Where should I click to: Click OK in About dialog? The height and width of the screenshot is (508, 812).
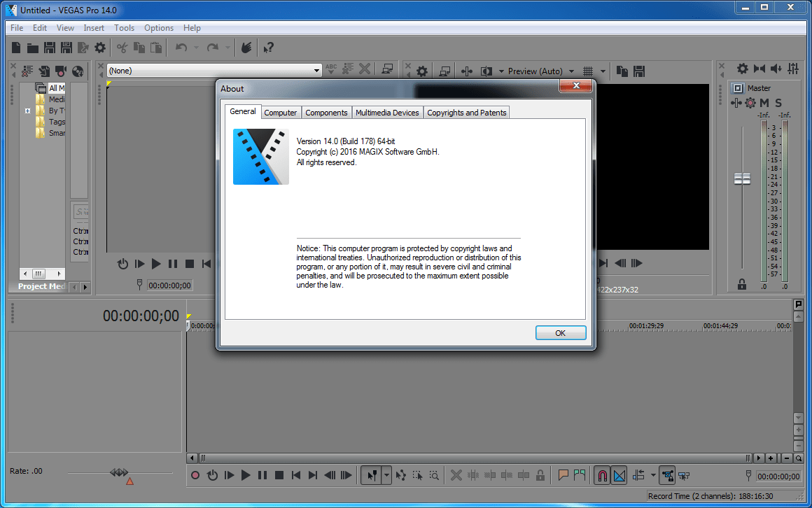pos(560,333)
